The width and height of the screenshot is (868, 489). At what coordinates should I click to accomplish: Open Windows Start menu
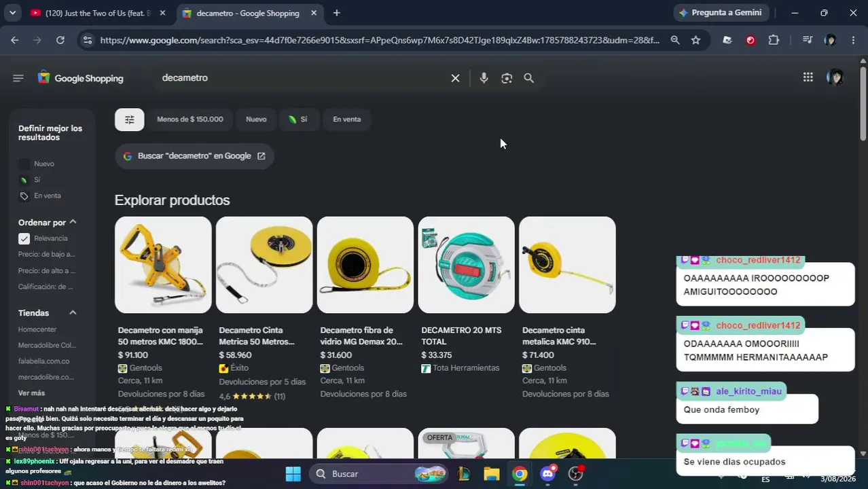[x=293, y=473]
